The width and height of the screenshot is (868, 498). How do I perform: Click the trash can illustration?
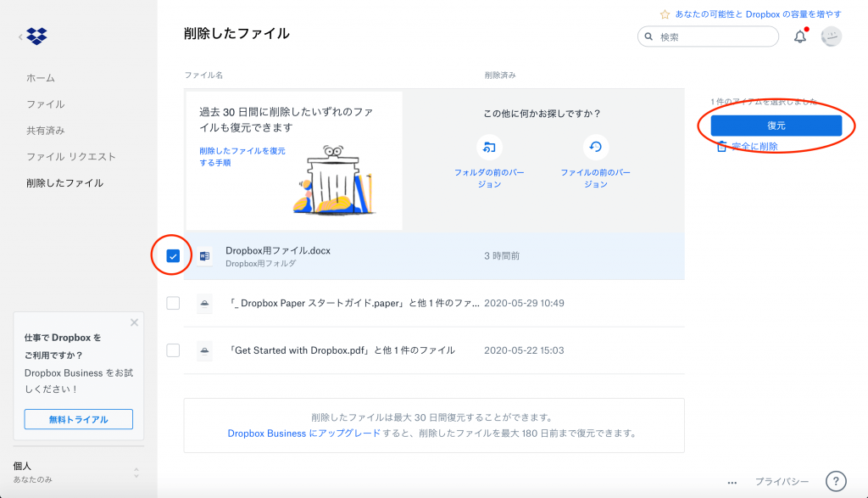[x=334, y=180]
